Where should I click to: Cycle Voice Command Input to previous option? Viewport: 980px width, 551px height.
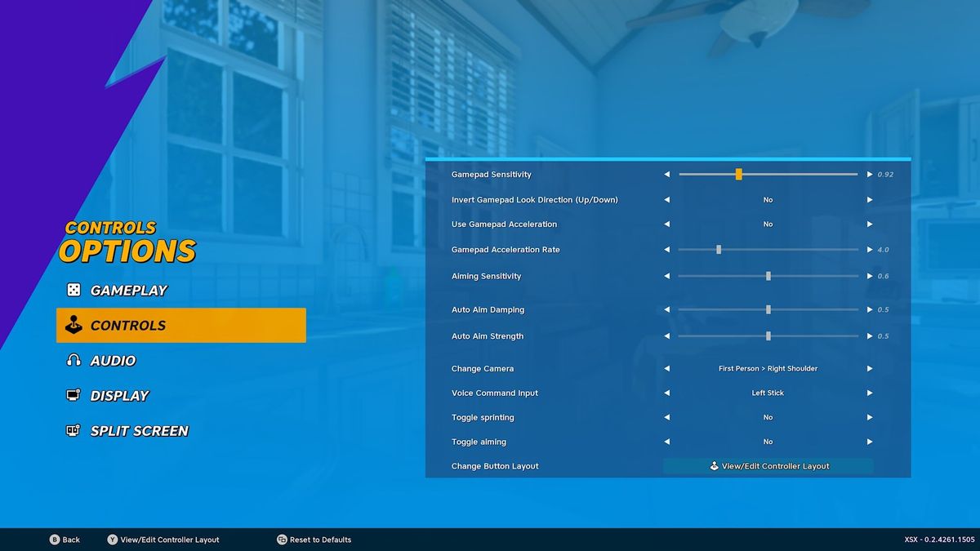666,393
